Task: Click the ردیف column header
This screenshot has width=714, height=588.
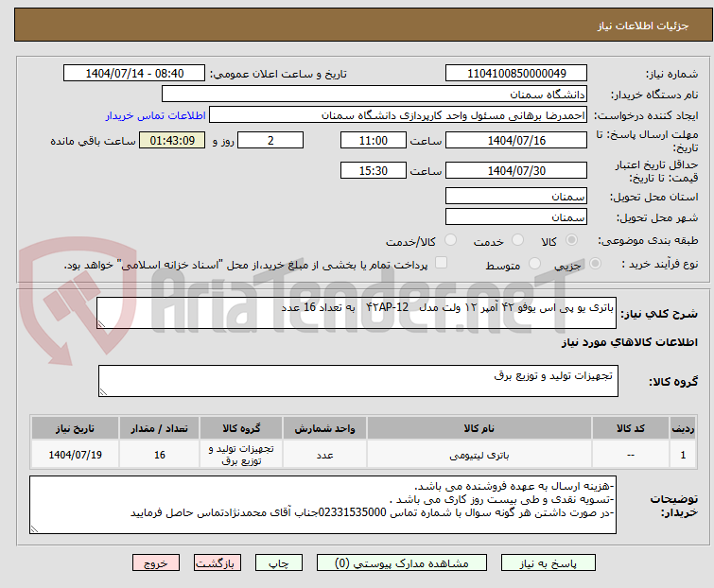Action: 683,428
